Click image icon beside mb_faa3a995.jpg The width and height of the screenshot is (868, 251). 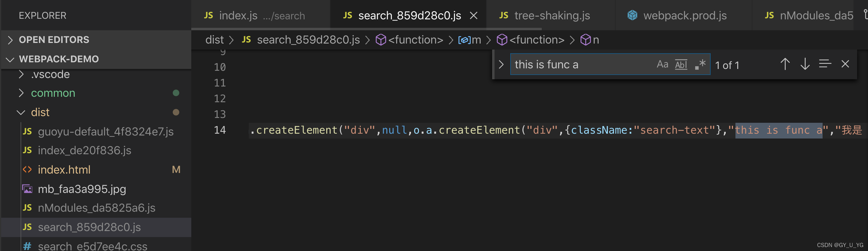[27, 189]
